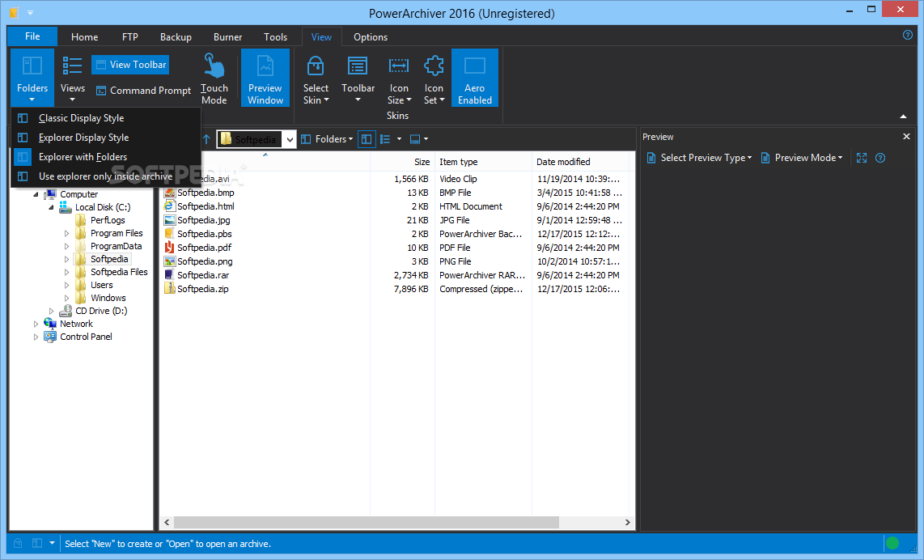Close the Preview panel
The width and height of the screenshot is (924, 560).
click(906, 137)
